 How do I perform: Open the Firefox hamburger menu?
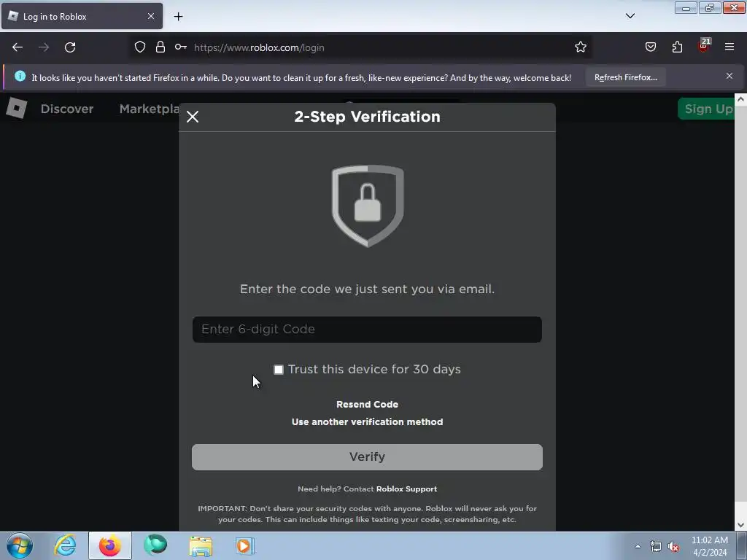pos(729,47)
